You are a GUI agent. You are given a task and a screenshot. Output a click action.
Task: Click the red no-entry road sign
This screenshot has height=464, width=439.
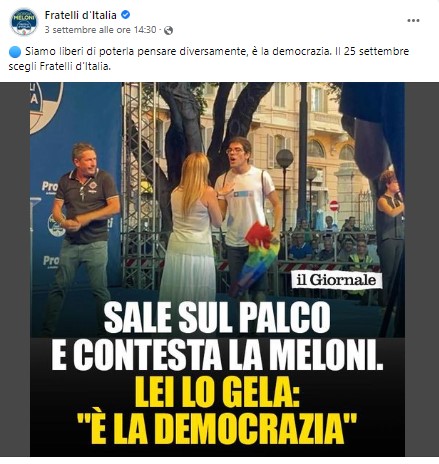334,206
